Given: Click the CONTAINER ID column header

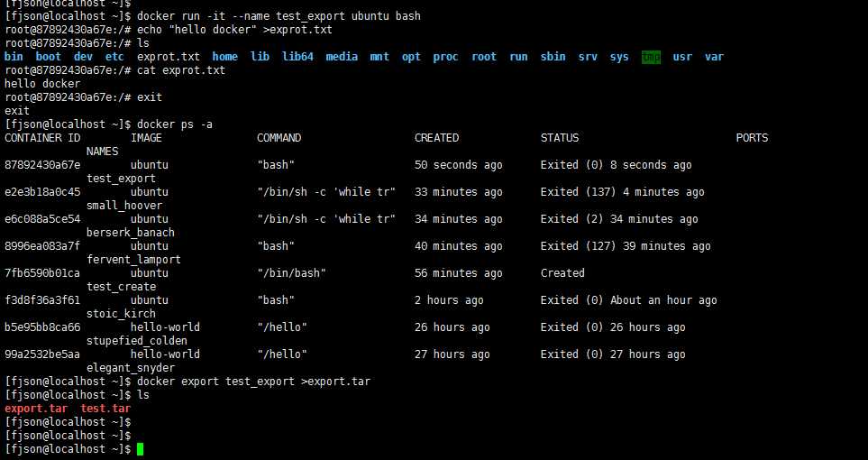Looking at the screenshot, I should tap(42, 138).
